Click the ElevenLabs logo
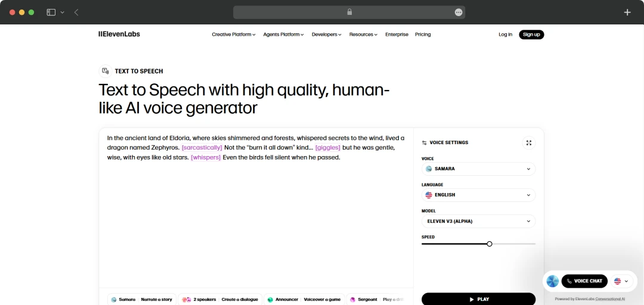644x305 pixels. 119,34
